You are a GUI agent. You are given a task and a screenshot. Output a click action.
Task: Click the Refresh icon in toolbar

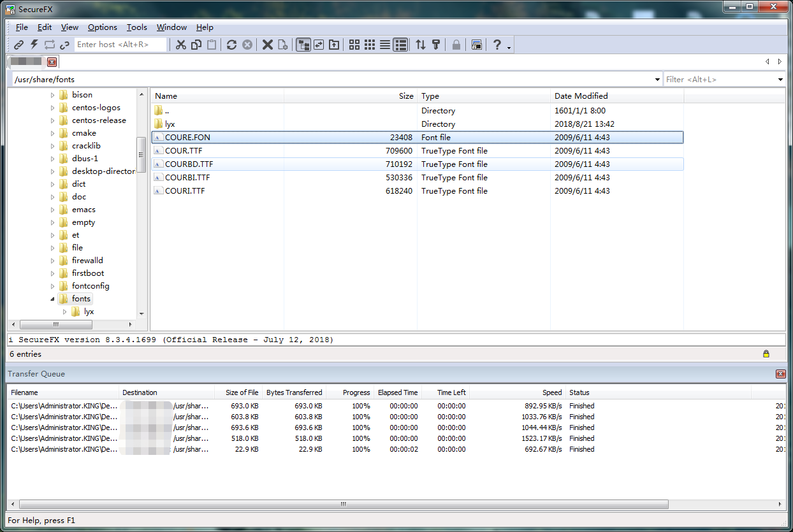[x=232, y=45]
